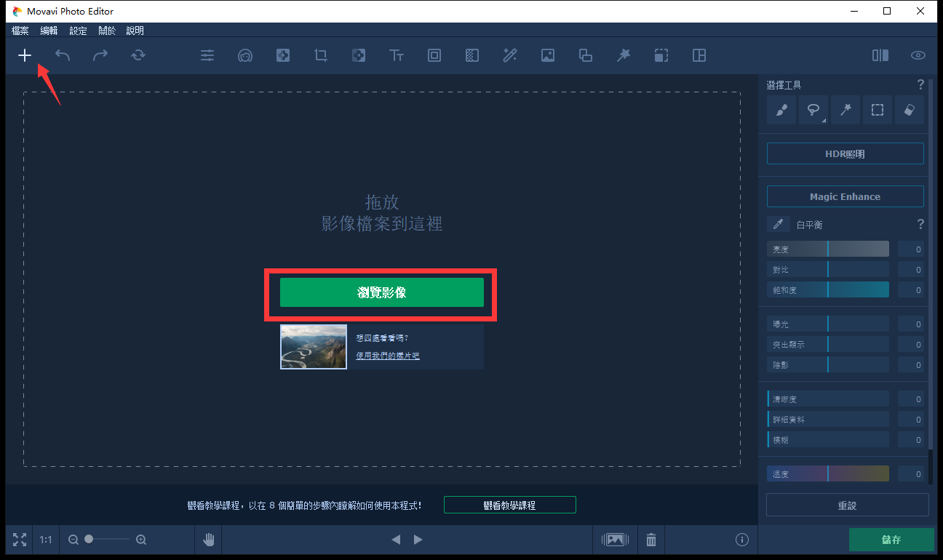Open the frames tool
Viewport: 943px width, 560px height.
(x=434, y=55)
